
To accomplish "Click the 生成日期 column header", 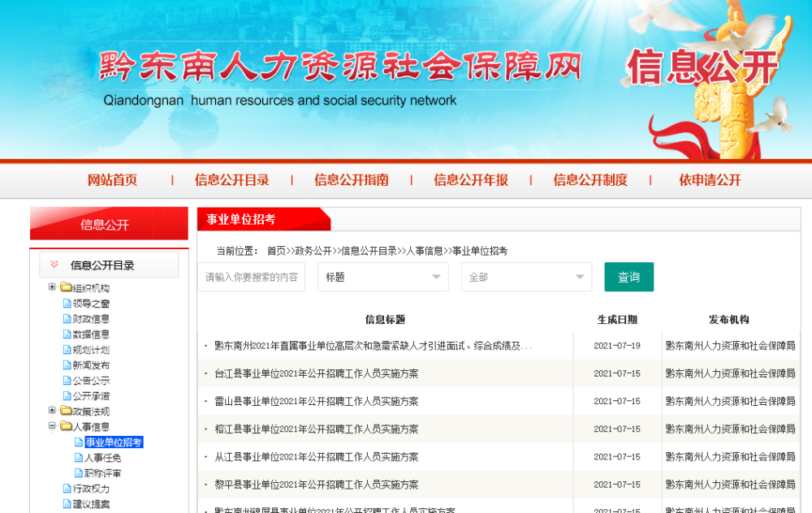I will coord(617,319).
